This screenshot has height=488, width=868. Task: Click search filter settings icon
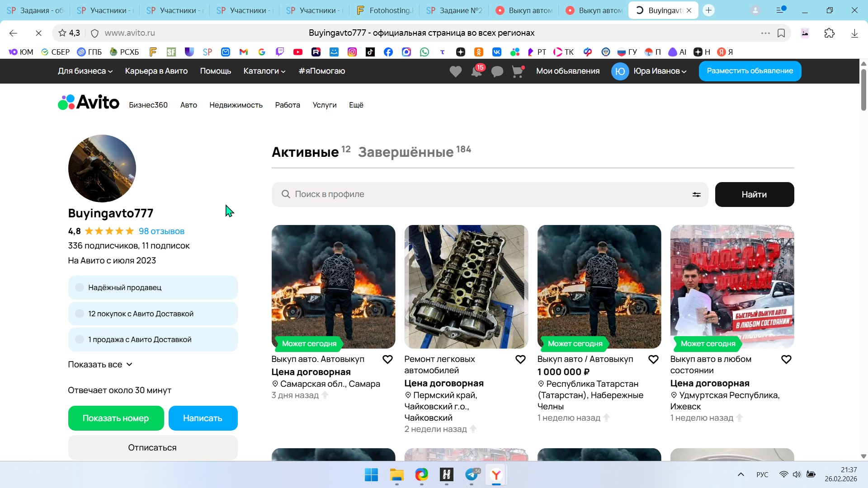[x=696, y=194]
